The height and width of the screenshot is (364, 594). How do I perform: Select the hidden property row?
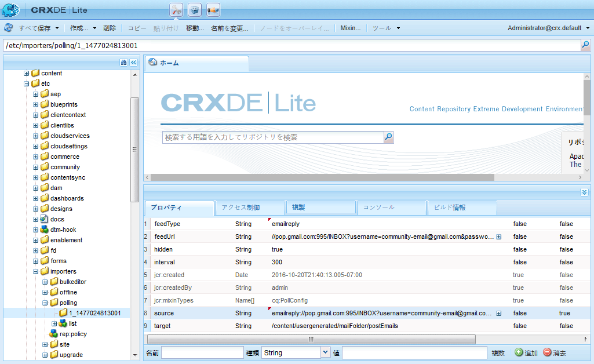(367, 249)
